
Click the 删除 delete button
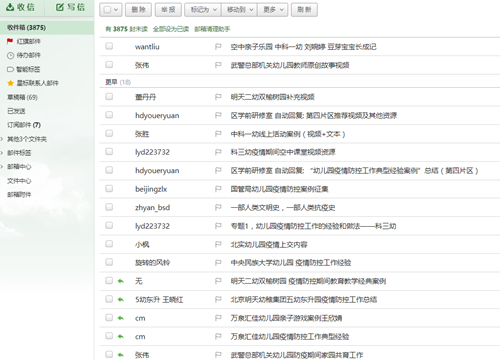pos(138,10)
